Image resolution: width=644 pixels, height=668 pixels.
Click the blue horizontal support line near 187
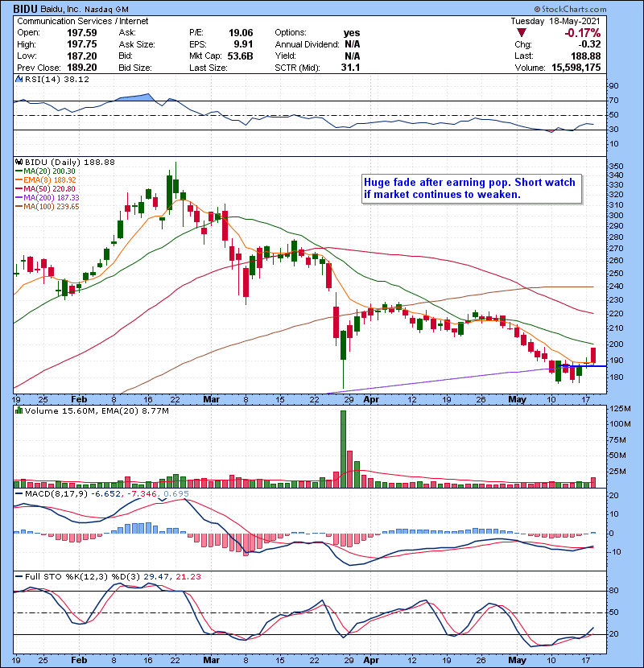(x=582, y=366)
